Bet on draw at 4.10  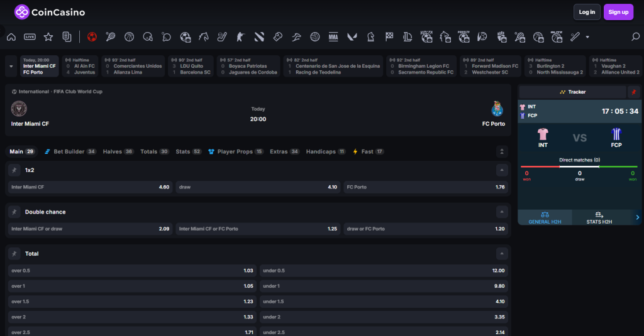258,187
